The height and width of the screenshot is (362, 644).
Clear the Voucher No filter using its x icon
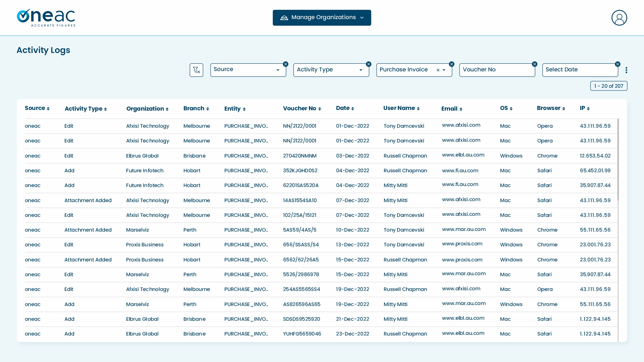pyautogui.click(x=534, y=64)
